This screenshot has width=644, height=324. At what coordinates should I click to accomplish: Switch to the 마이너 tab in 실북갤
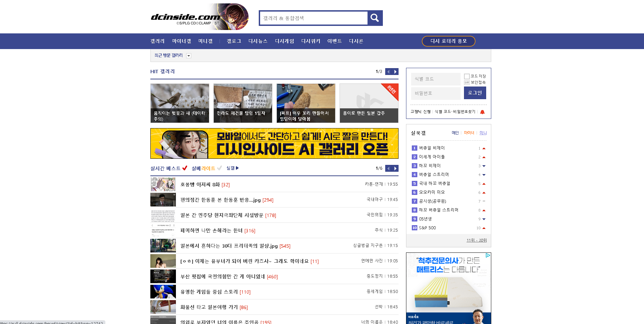(468, 133)
